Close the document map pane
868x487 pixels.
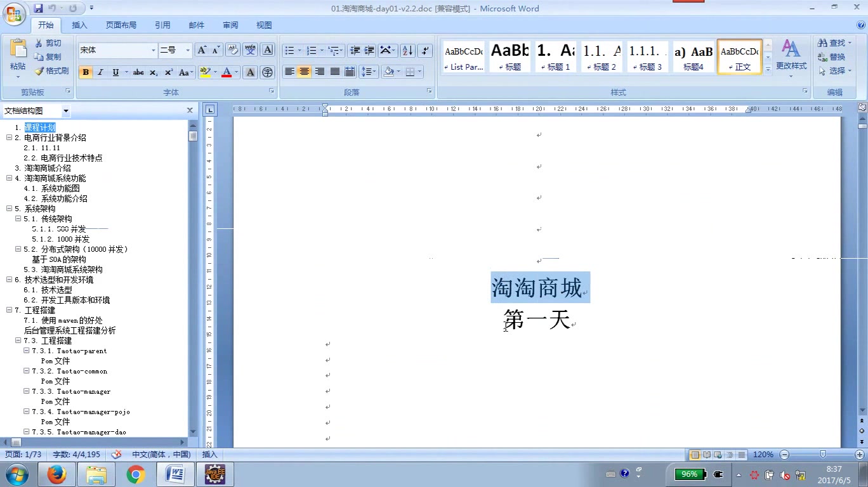click(x=190, y=110)
